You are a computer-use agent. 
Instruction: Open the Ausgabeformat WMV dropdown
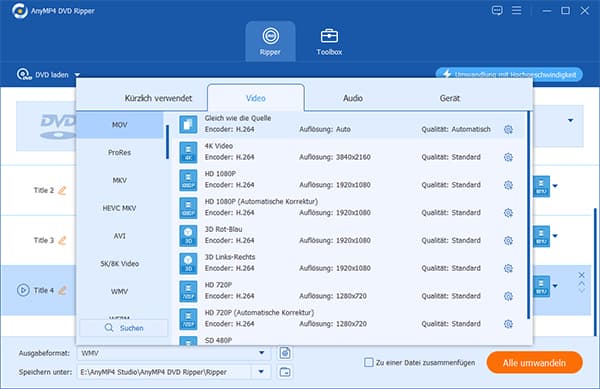tap(174, 353)
